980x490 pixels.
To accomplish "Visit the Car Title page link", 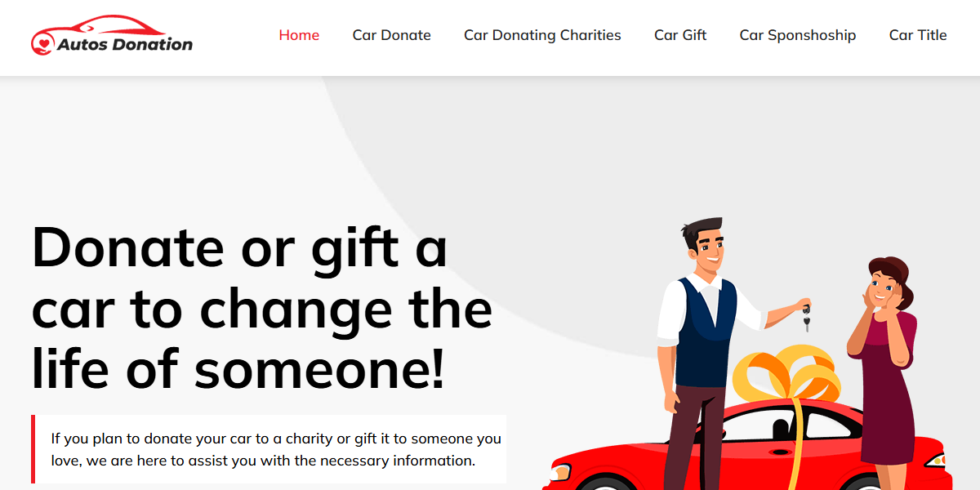I will (918, 35).
